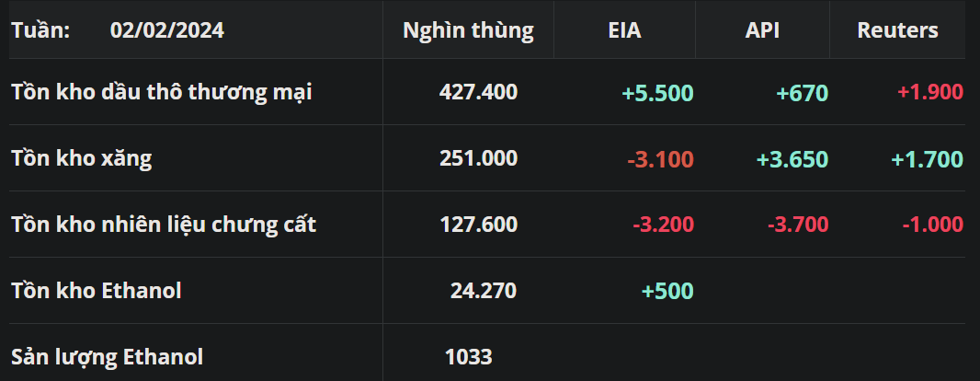Select the Nghìn thùng column header
The image size is (980, 381).
468,30
